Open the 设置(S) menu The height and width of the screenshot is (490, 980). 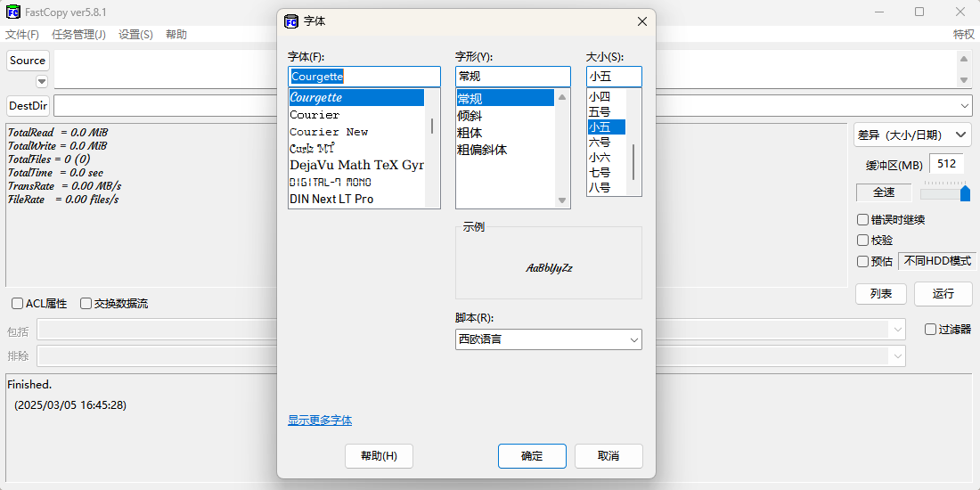(x=135, y=35)
